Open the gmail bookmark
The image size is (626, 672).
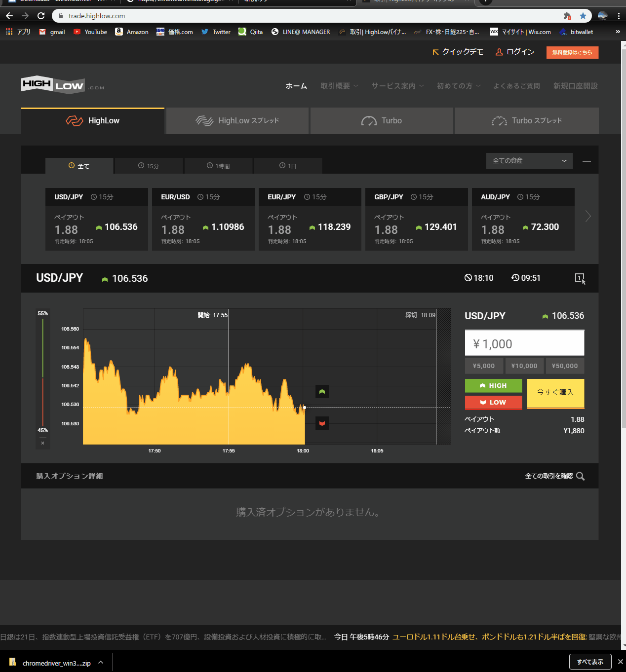click(52, 32)
